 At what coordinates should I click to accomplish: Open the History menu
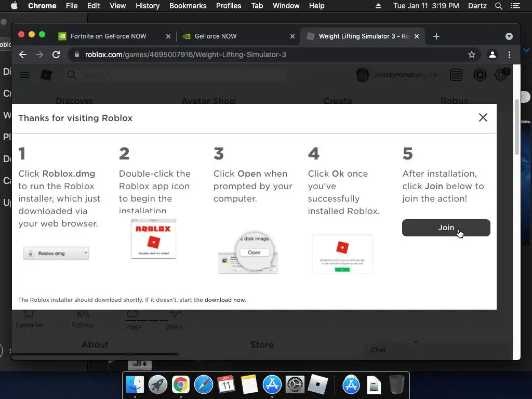click(x=148, y=6)
